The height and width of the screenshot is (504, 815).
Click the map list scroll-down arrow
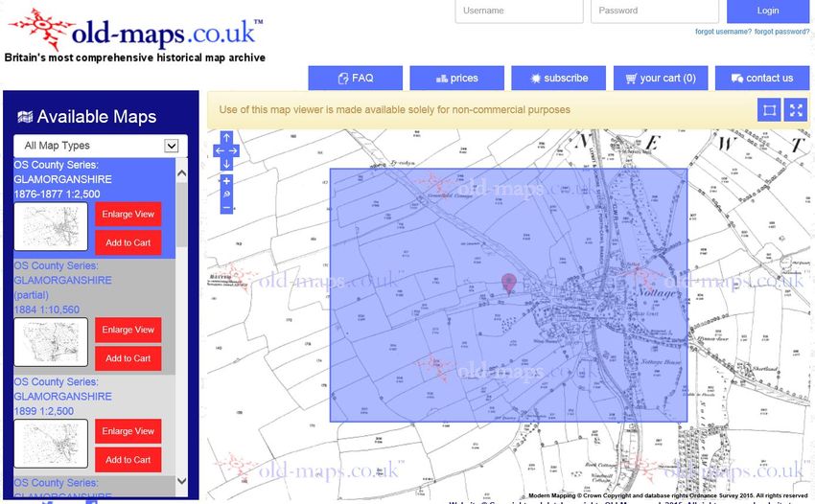[x=181, y=481]
